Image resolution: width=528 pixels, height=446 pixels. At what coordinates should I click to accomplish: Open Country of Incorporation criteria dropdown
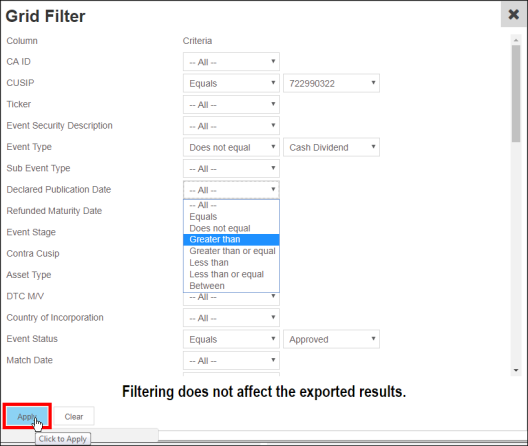pos(231,318)
